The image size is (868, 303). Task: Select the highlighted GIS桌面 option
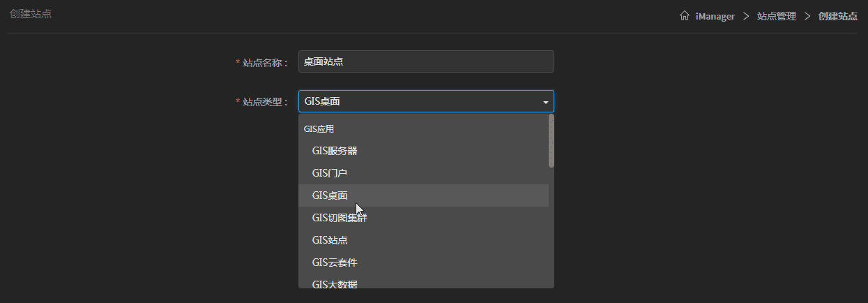[x=330, y=195]
